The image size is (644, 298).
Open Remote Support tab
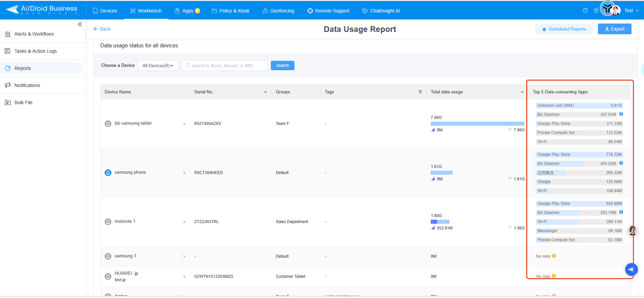328,11
